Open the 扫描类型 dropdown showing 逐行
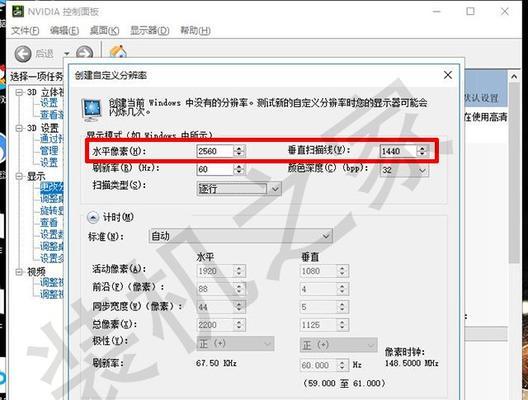Image resolution: width=528 pixels, height=400 pixels. 239,189
